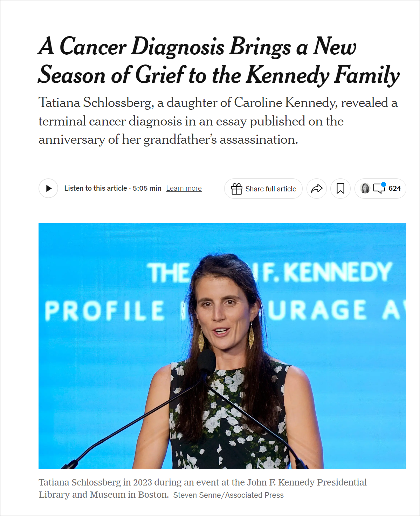Click the curved share arrow icon

click(317, 189)
